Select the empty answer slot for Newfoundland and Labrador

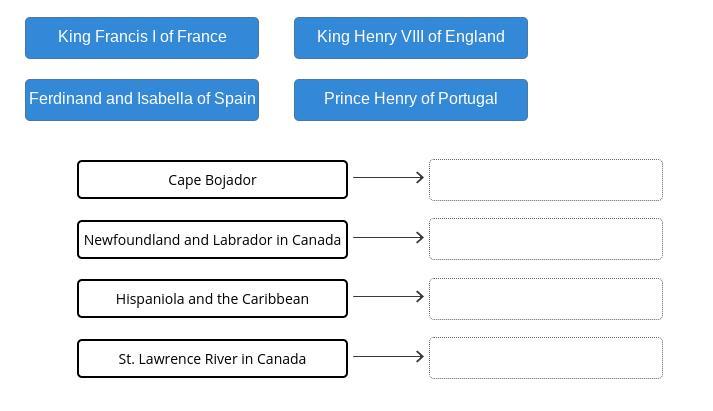(546, 239)
